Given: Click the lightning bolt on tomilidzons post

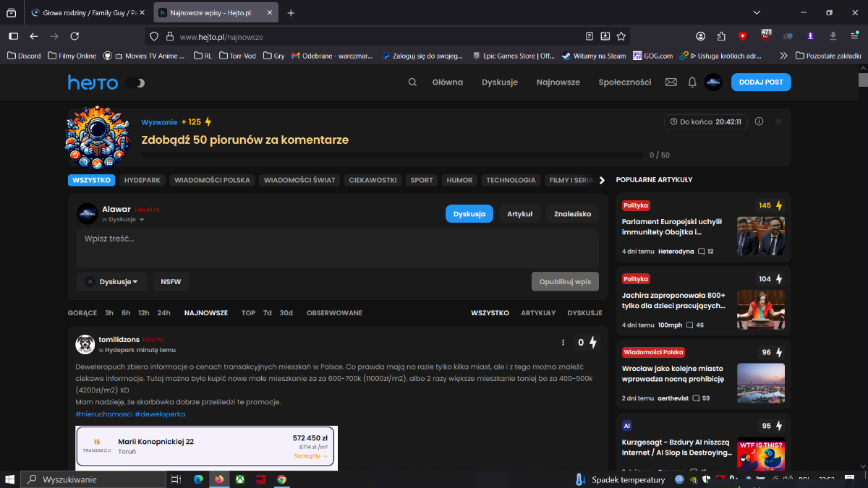Looking at the screenshot, I should pyautogui.click(x=593, y=343).
